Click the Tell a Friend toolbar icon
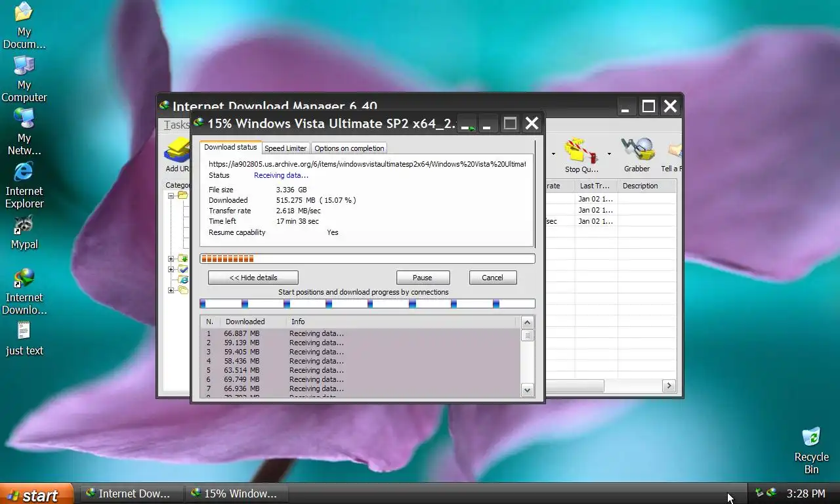840x504 pixels. click(x=675, y=151)
